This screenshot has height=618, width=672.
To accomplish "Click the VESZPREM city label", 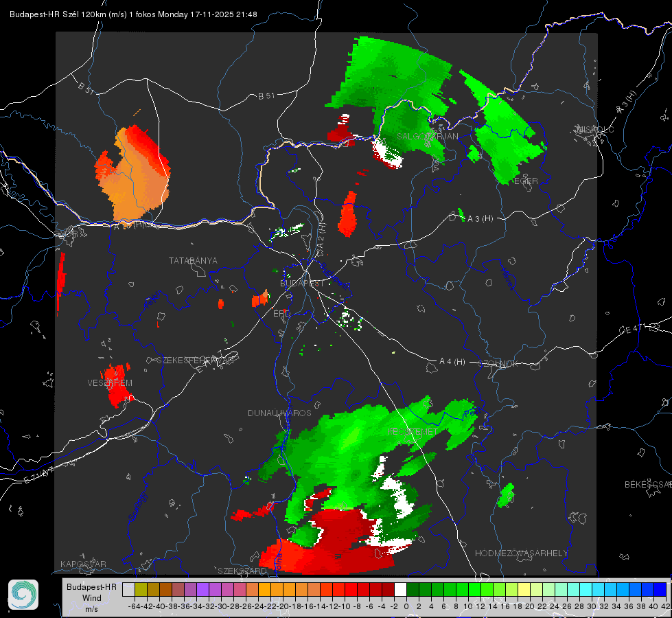I will point(110,383).
